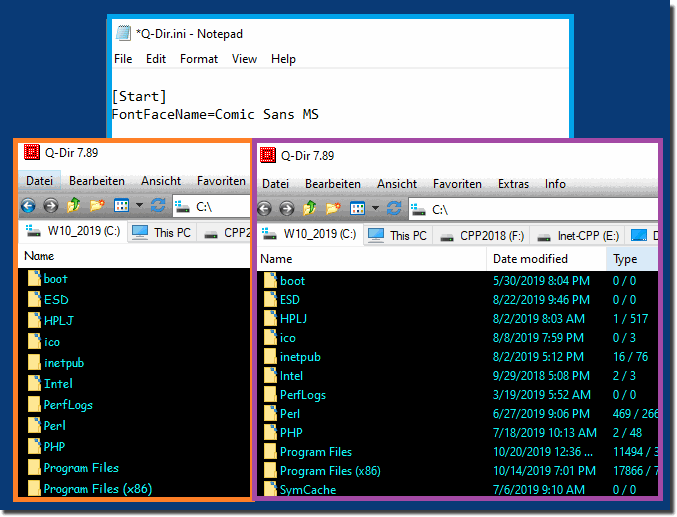The image size is (677, 517).
Task: Select This PC tab in right window
Action: tap(398, 235)
